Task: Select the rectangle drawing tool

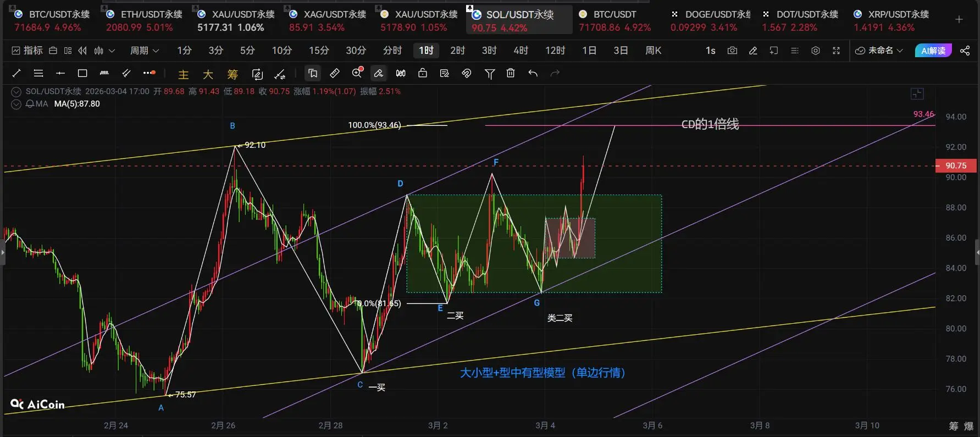Action: pyautogui.click(x=82, y=73)
